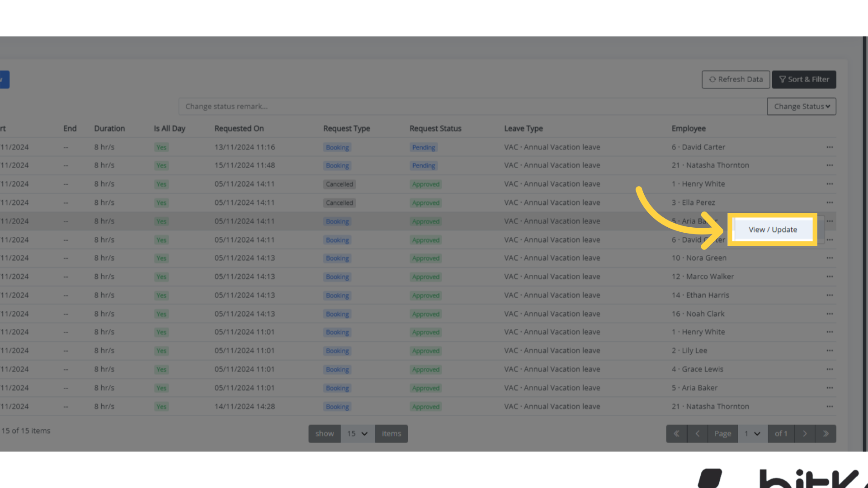Click the actions icon on Henry White's cancelled row

click(830, 184)
